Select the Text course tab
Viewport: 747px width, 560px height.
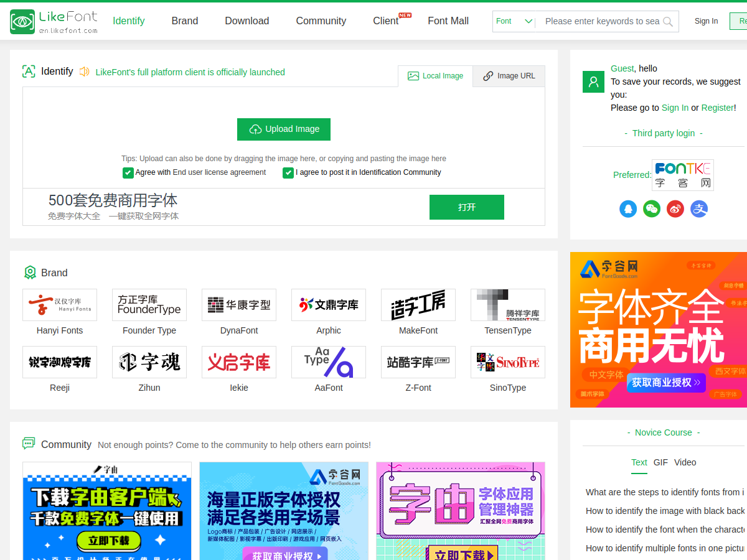coord(639,462)
